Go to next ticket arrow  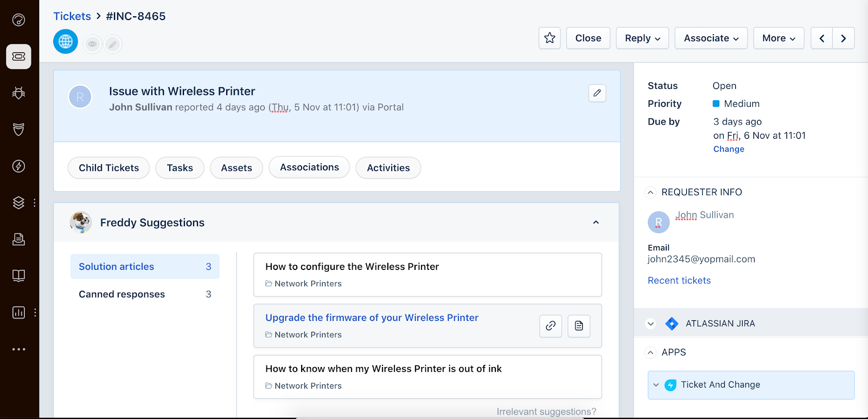click(844, 38)
